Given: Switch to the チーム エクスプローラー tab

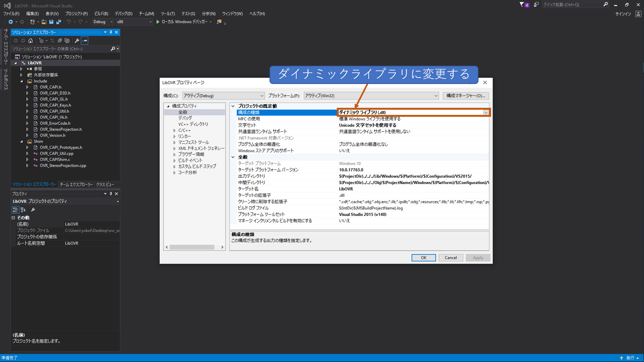Looking at the screenshot, I should [76, 184].
